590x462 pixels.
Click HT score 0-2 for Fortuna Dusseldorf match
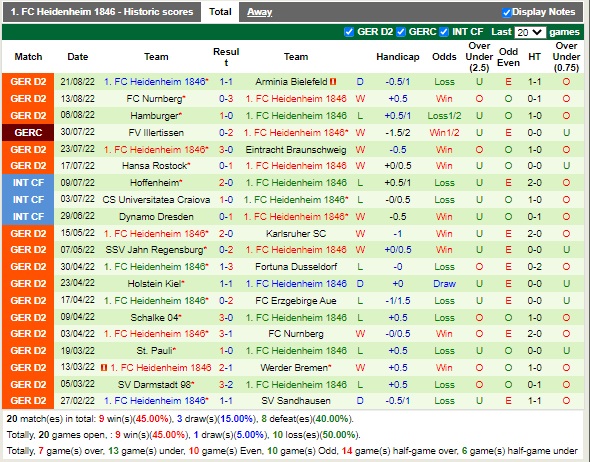click(x=534, y=267)
